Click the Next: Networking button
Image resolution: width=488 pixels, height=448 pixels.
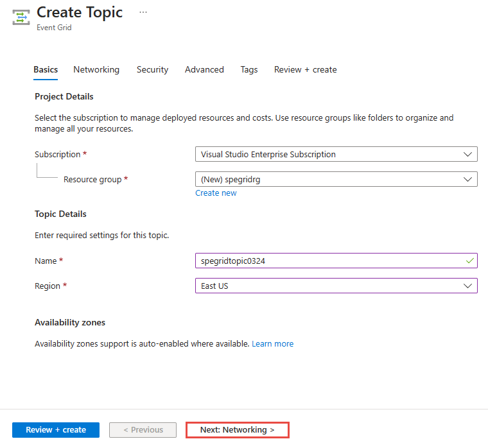pos(238,430)
